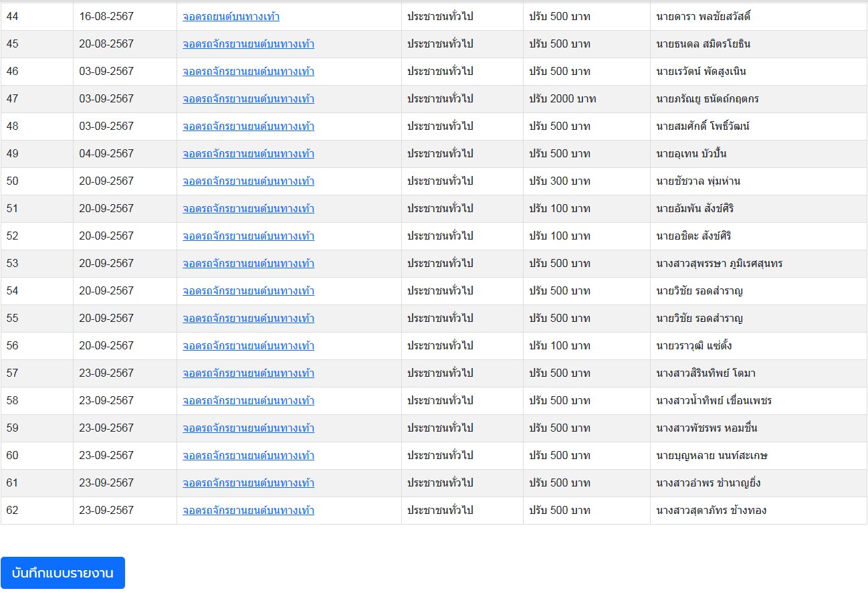Viewport: 868px width, 615px height.
Task: Open the row 47 link with 2000 baht fine
Action: (248, 98)
